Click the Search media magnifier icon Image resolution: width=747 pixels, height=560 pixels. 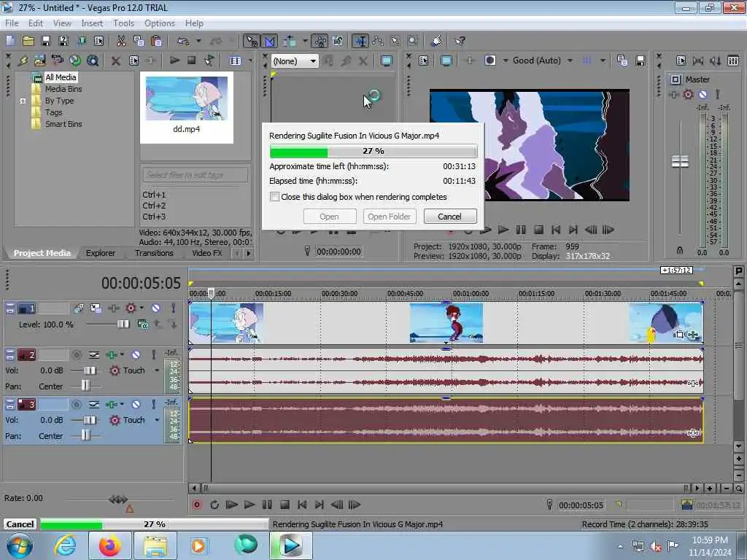click(x=93, y=61)
